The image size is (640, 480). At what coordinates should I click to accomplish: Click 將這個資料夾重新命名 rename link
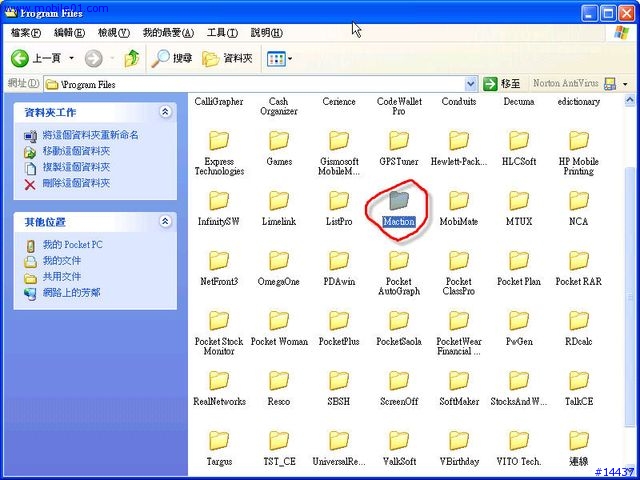(x=90, y=135)
